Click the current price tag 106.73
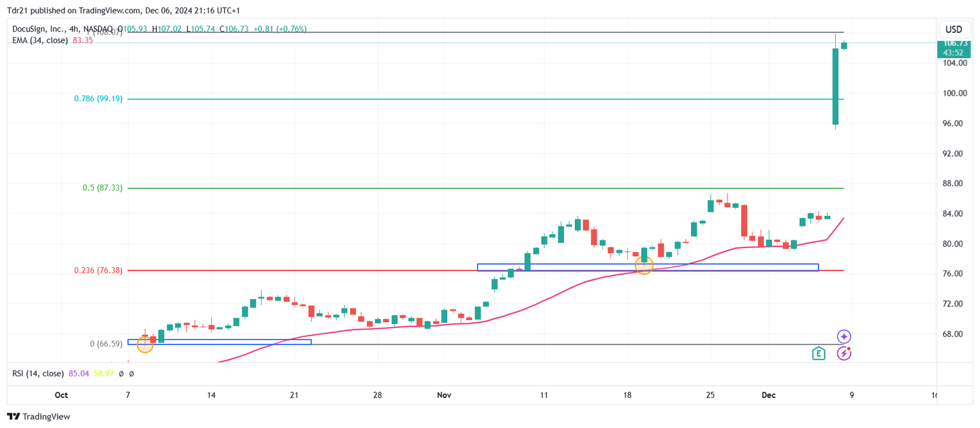The height and width of the screenshot is (428, 980). [953, 43]
